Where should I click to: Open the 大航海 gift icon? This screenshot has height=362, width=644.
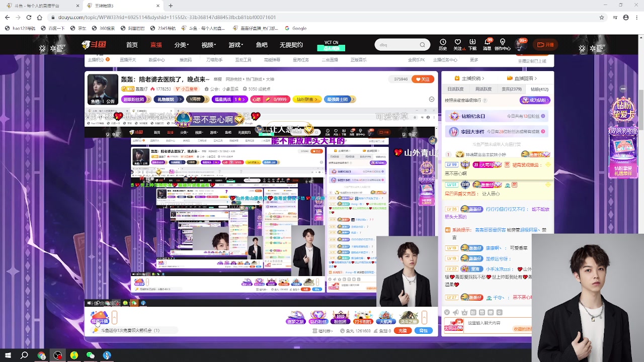[386, 318]
